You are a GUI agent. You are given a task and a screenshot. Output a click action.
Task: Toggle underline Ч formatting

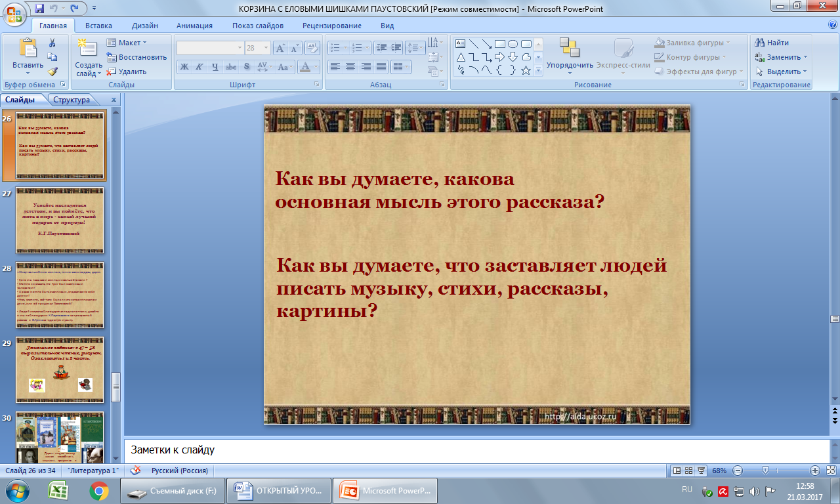pyautogui.click(x=215, y=67)
